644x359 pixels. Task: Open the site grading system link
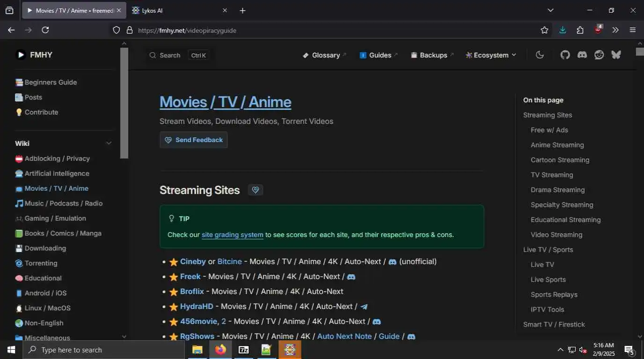click(233, 235)
